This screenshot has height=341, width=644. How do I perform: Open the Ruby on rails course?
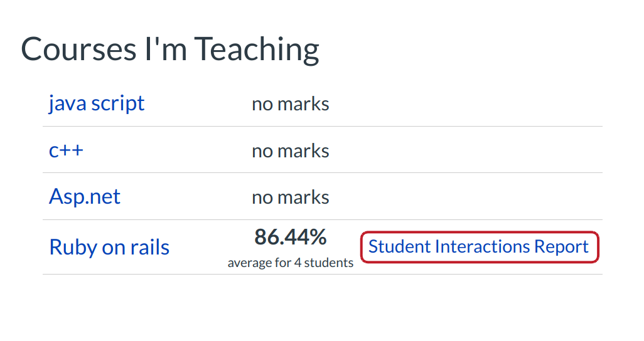click(109, 247)
